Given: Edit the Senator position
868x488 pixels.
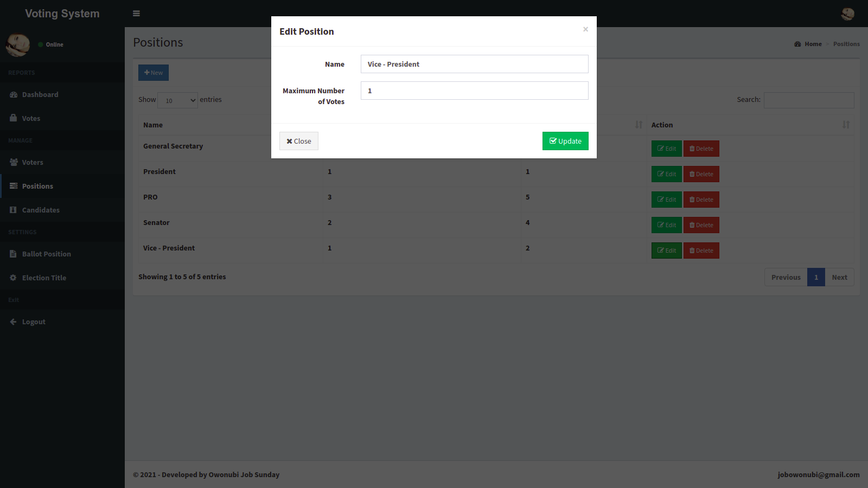Looking at the screenshot, I should (x=667, y=225).
